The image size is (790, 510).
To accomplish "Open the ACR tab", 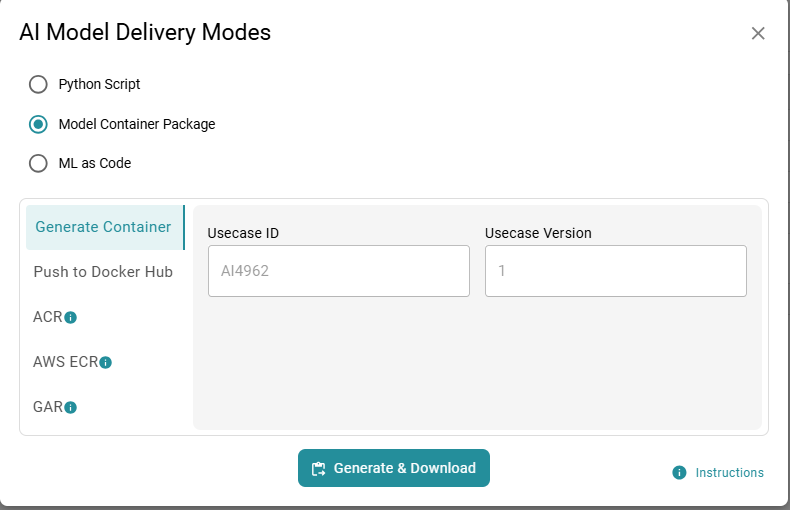I will (x=48, y=317).
